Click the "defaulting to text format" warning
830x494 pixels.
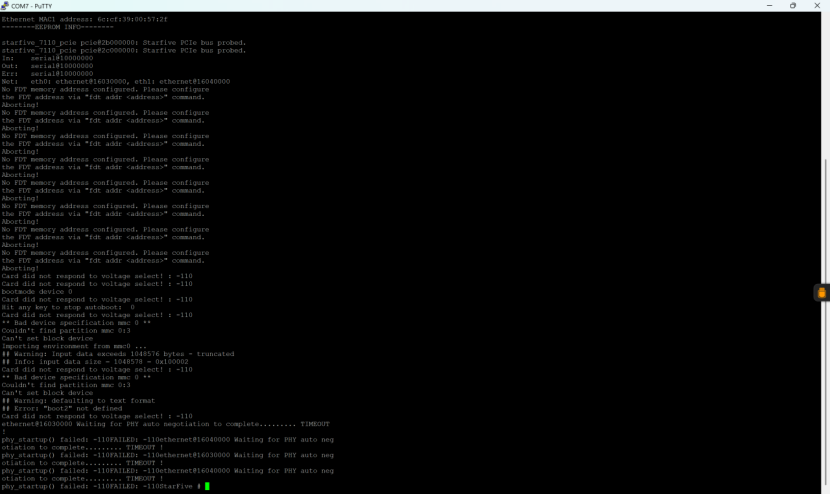[79, 400]
